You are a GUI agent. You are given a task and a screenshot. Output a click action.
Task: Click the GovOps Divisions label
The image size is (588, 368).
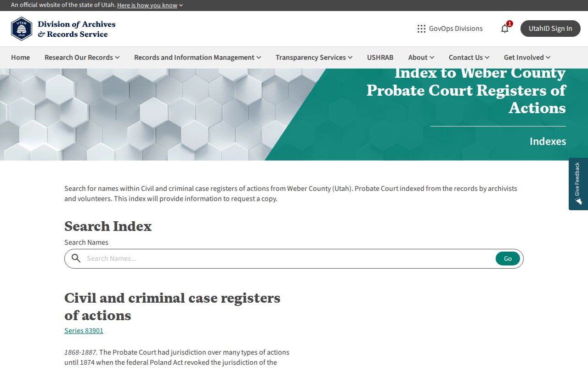click(456, 29)
